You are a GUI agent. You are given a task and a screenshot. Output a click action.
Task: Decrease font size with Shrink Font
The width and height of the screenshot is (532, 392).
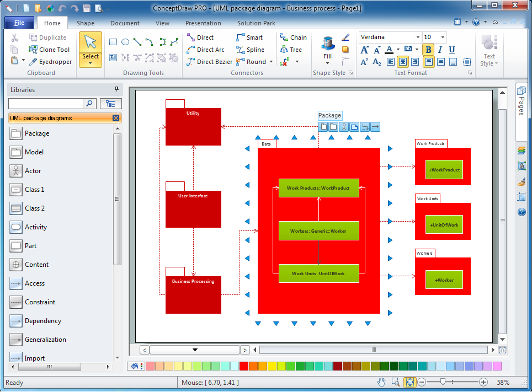pos(377,50)
